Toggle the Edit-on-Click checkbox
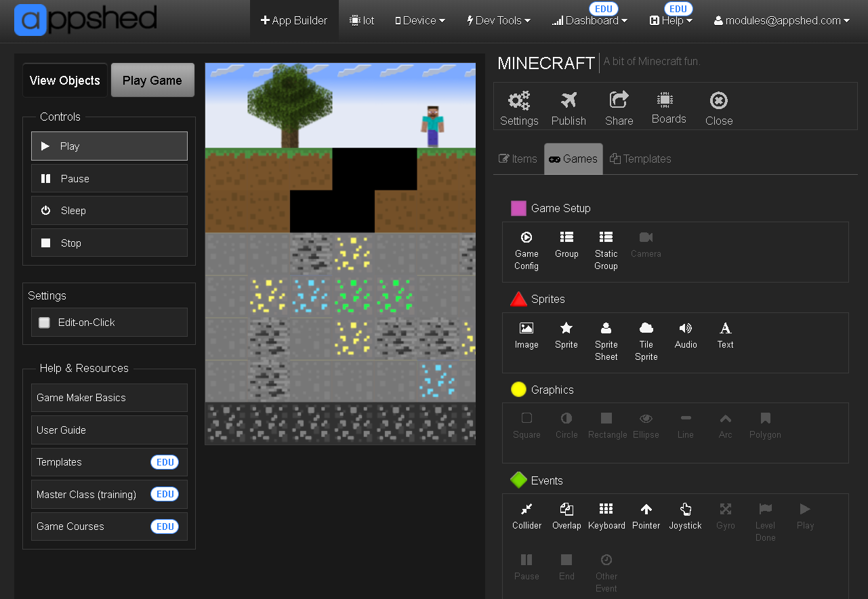This screenshot has width=868, height=599. click(x=45, y=323)
